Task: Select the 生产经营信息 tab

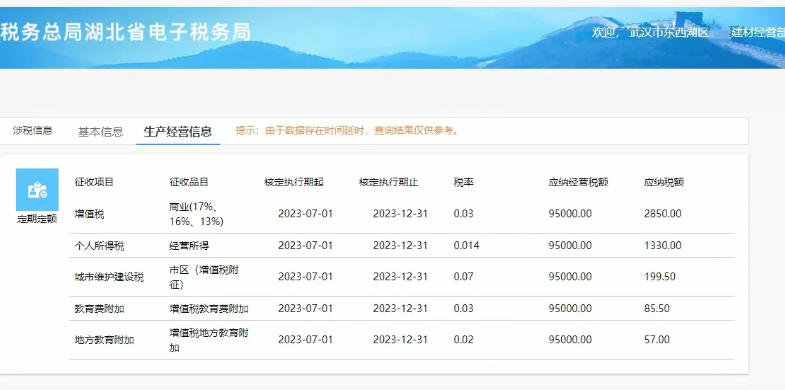Action: (x=178, y=132)
